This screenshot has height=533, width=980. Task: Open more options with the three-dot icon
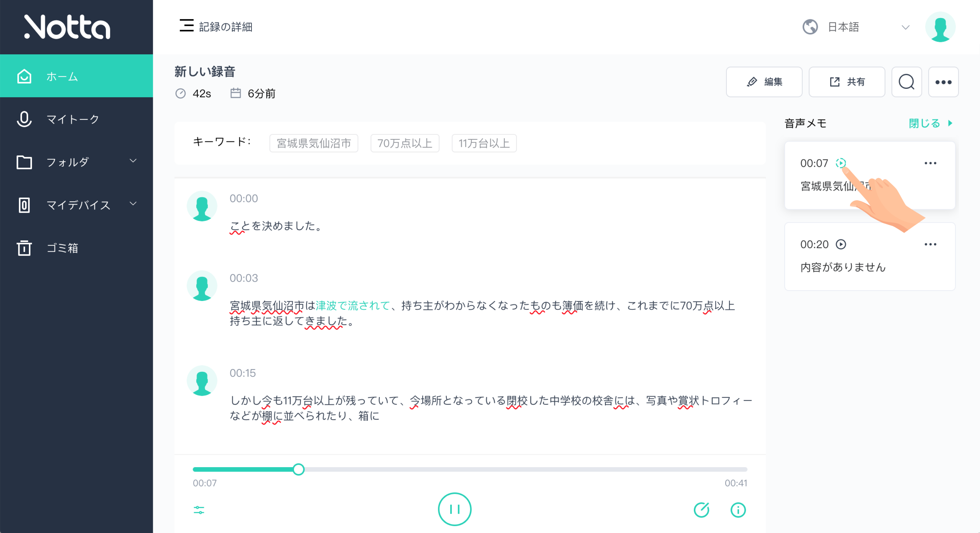[x=943, y=82]
